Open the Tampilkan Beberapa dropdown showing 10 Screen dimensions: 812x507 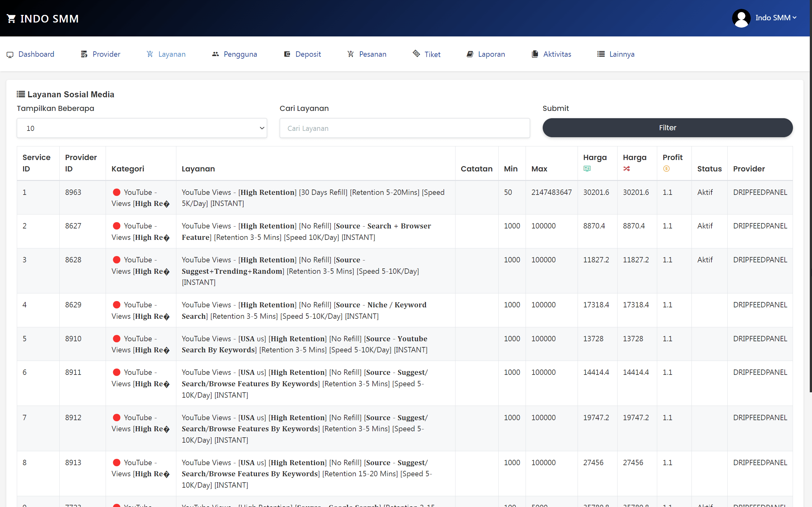pos(141,128)
